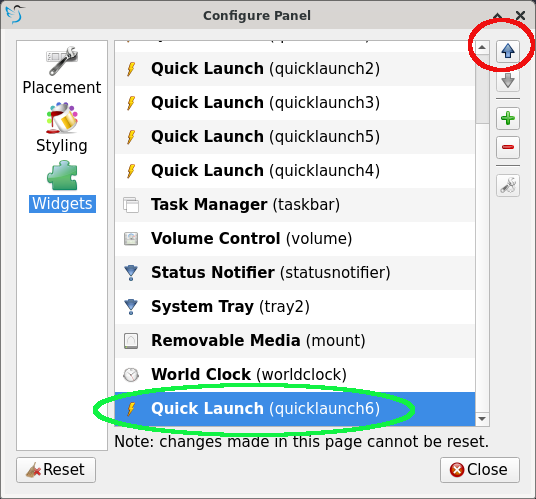This screenshot has height=499, width=536.
Task: Select World Clock widget row
Action: click(x=295, y=375)
